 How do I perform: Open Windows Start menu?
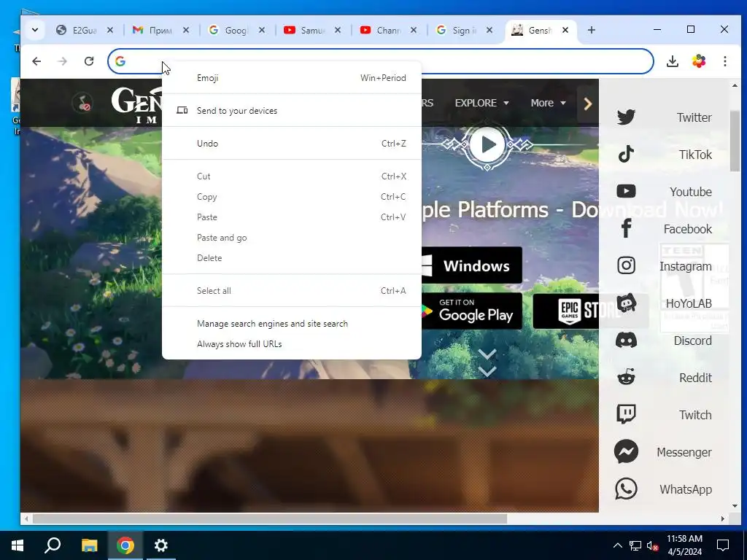coord(18,545)
